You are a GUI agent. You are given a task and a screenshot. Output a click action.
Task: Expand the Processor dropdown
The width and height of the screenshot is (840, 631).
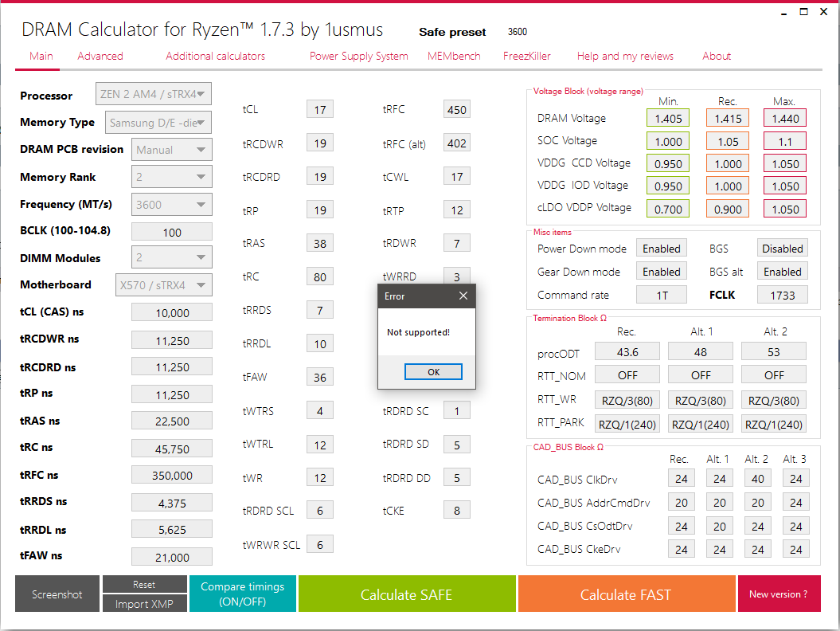coord(153,94)
